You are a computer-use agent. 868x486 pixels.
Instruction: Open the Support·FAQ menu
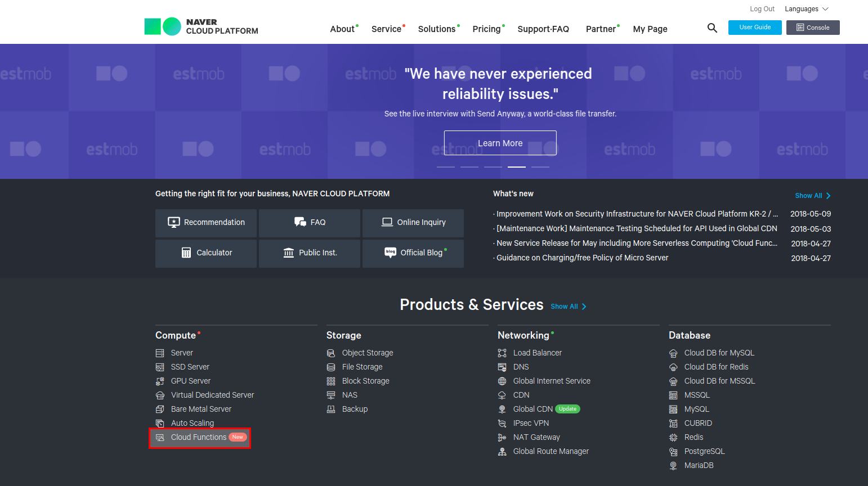tap(543, 29)
